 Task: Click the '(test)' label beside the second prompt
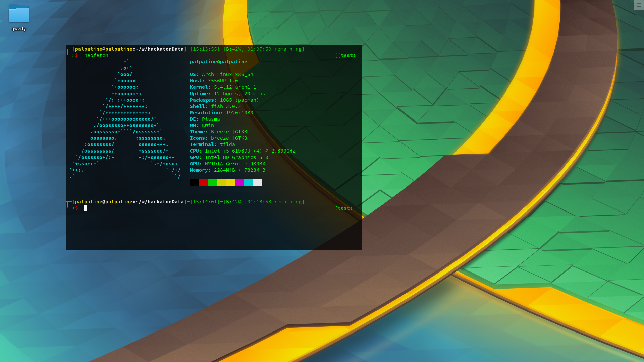pyautogui.click(x=344, y=208)
